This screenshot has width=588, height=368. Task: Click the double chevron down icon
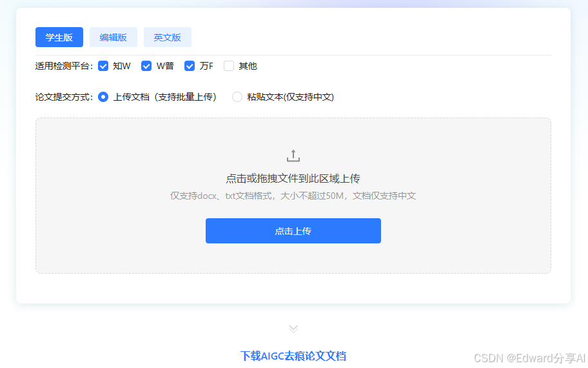point(293,329)
